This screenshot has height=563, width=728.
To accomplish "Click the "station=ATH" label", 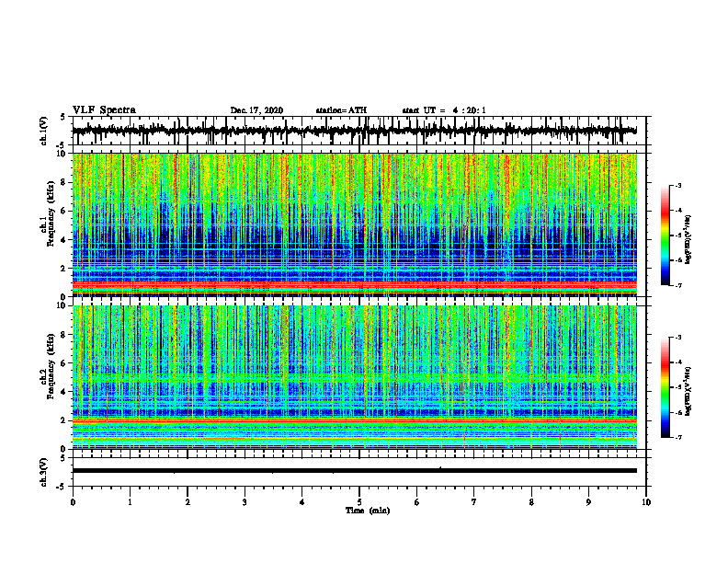I will (x=341, y=110).
